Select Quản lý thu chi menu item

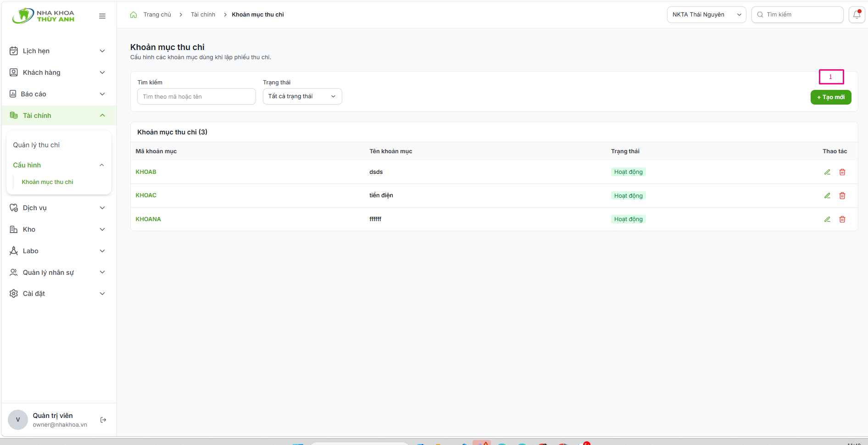pos(36,145)
